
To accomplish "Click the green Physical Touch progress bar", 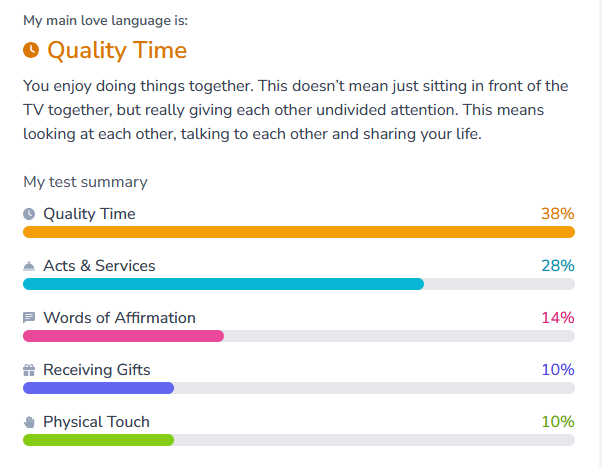I will [98, 440].
